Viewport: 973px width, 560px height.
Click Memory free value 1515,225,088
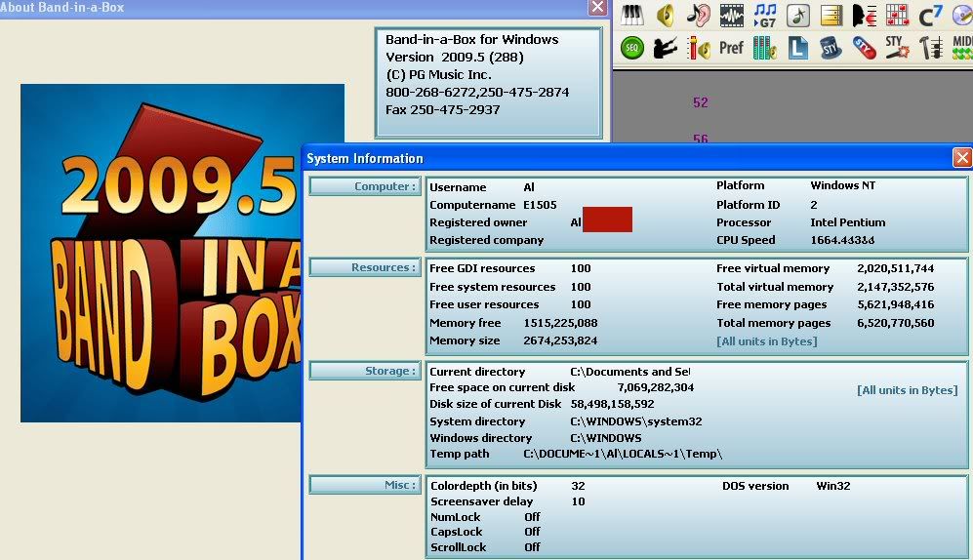point(560,323)
